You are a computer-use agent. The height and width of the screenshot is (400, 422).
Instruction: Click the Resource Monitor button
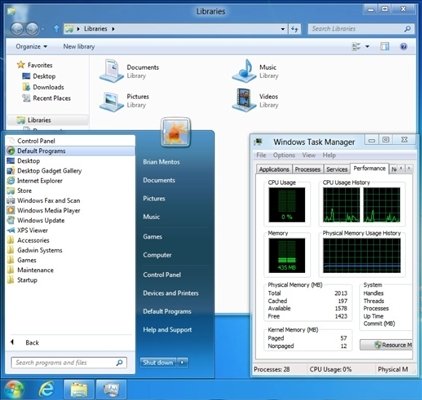pos(386,345)
